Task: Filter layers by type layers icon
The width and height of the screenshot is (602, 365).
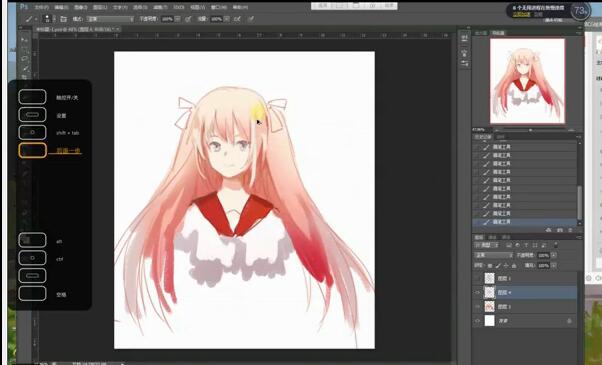Action: [x=526, y=245]
